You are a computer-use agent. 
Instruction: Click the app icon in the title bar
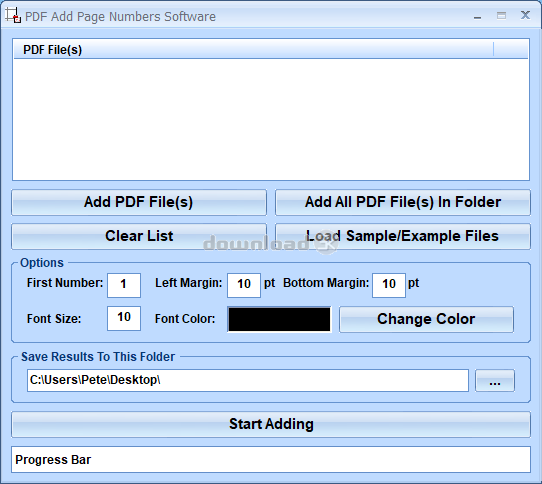coord(13,15)
